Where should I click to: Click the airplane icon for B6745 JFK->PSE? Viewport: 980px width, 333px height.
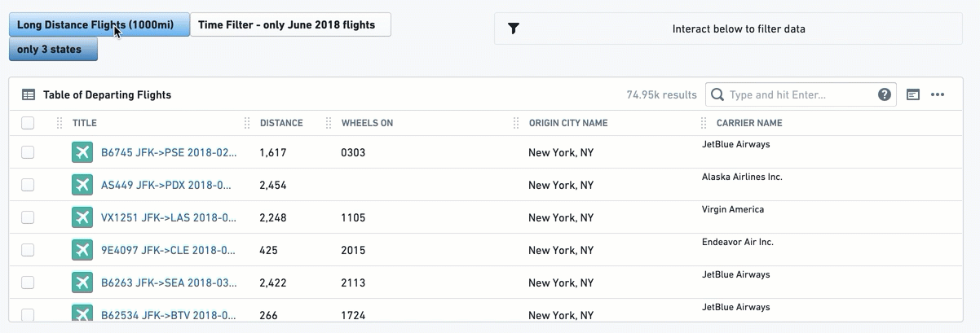[x=82, y=152]
